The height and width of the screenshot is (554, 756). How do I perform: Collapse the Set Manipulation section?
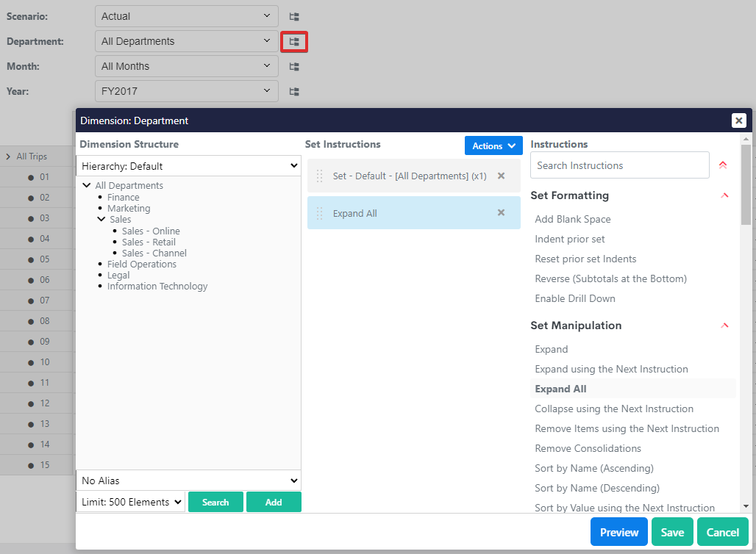click(x=724, y=325)
